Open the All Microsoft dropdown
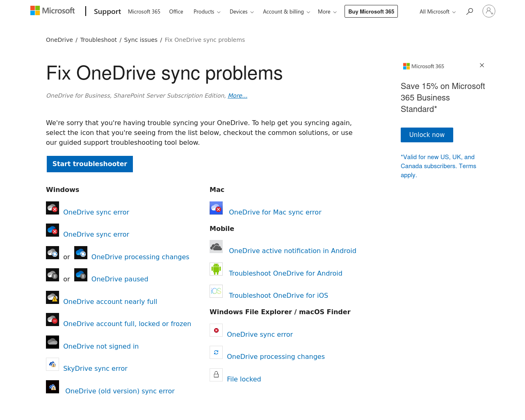This screenshot has height=420, width=525. tap(438, 11)
